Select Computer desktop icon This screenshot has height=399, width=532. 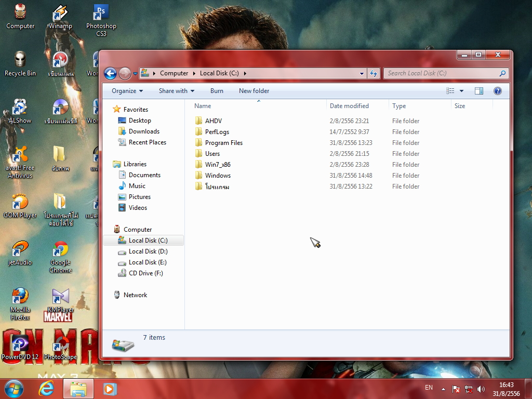20,16
